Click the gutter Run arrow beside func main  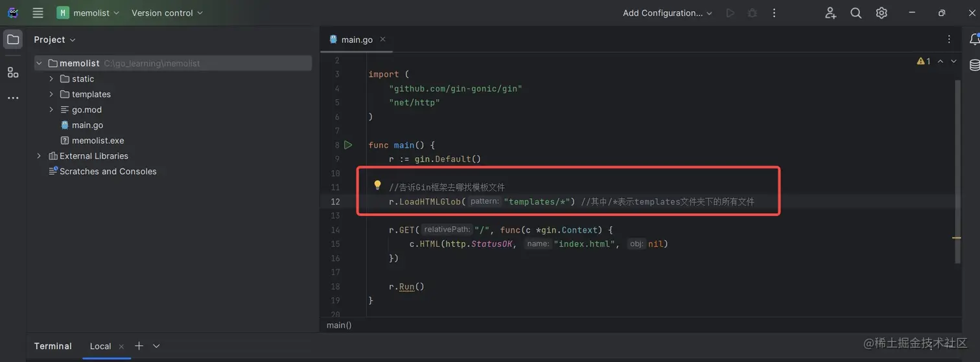(x=348, y=145)
